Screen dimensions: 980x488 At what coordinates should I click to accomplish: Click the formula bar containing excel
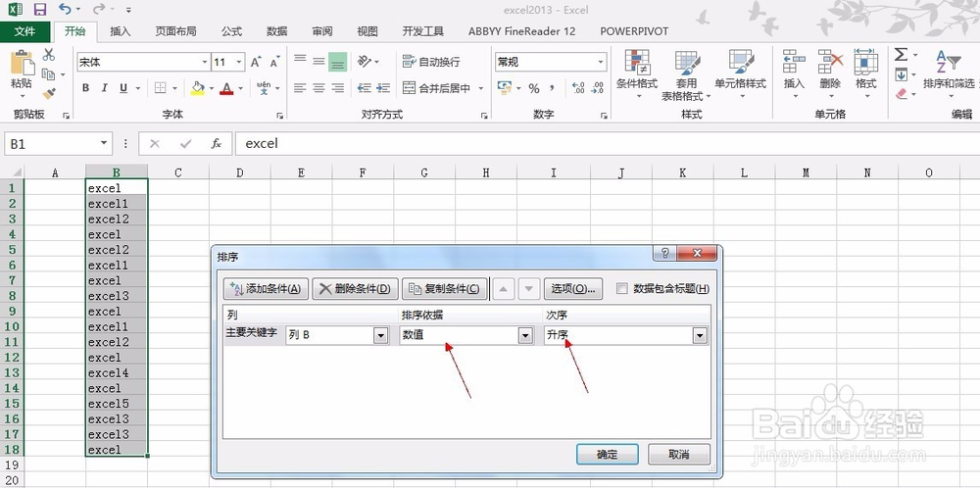(x=607, y=144)
